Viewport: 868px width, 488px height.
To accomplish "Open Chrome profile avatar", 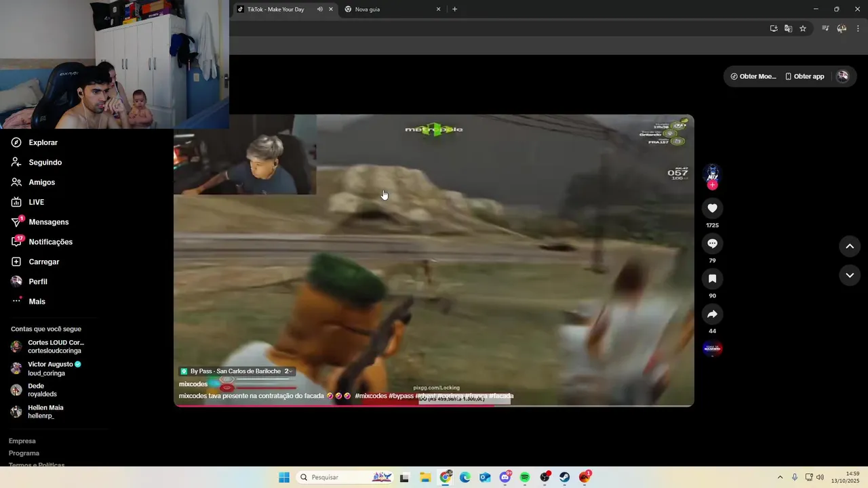I will [842, 28].
